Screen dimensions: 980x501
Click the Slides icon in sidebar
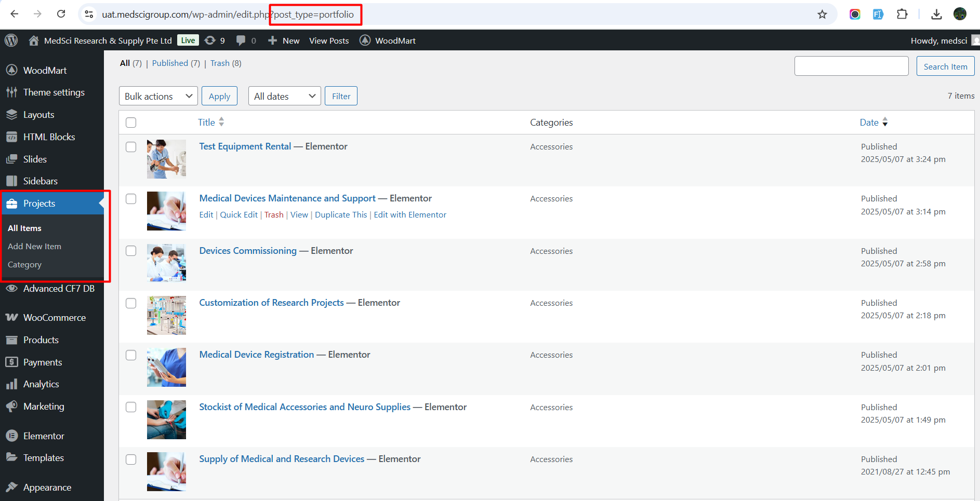(12, 159)
